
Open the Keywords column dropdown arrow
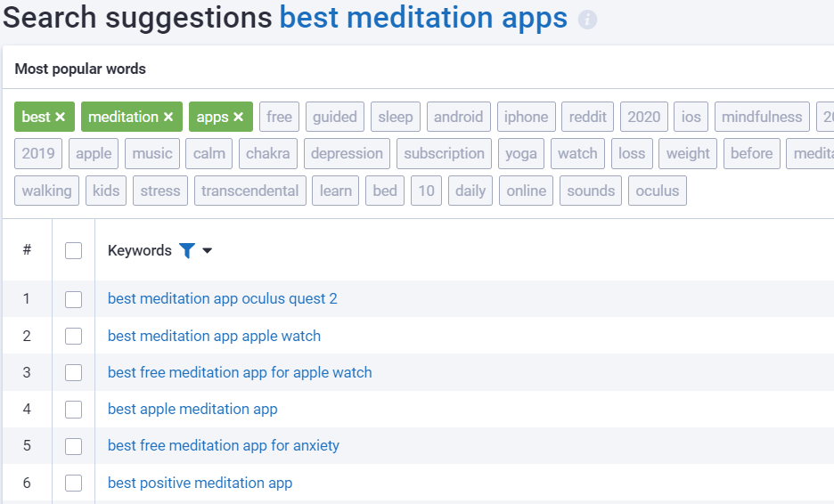tap(208, 251)
